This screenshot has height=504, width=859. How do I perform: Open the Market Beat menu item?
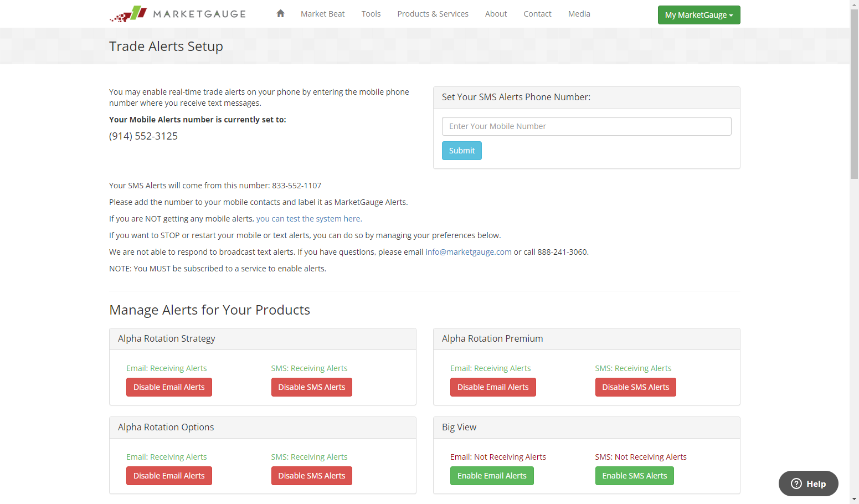click(322, 14)
